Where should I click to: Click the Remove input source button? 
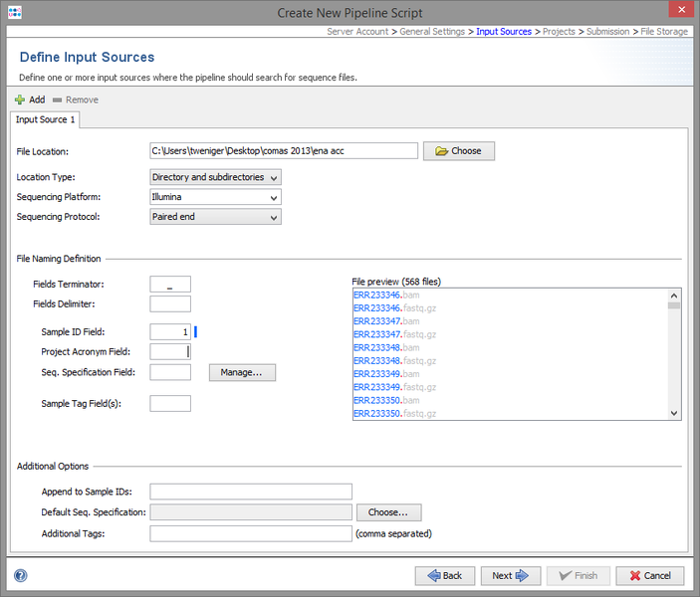[76, 99]
